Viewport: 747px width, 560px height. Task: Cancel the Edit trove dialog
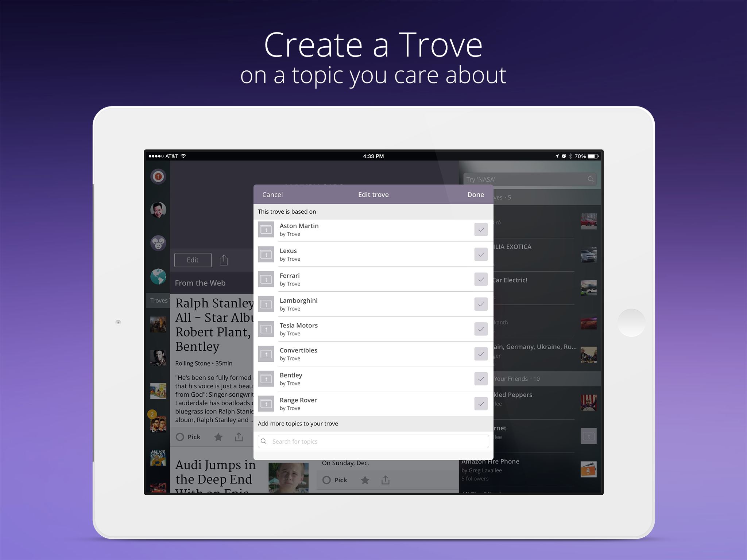pos(272,195)
